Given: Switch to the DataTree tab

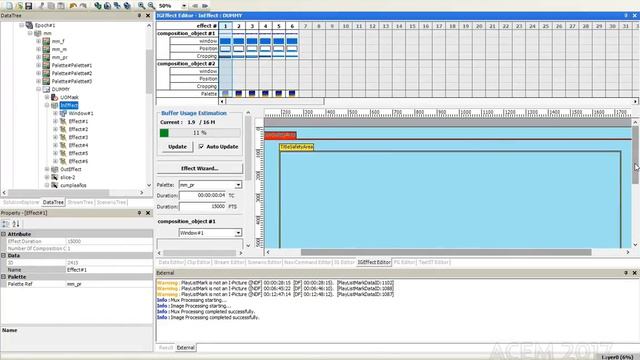Looking at the screenshot, I should coord(53,202).
